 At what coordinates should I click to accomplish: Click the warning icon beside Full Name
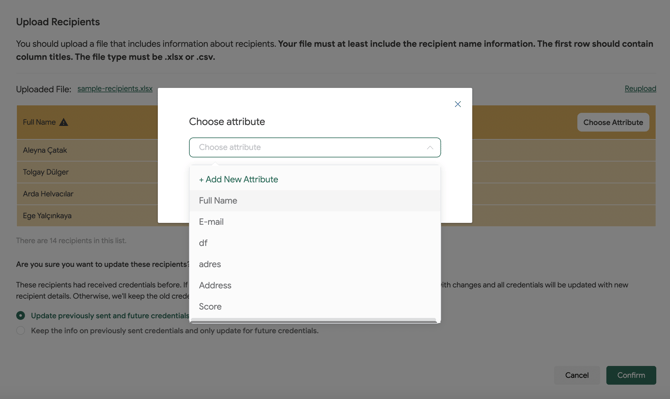[64, 122]
